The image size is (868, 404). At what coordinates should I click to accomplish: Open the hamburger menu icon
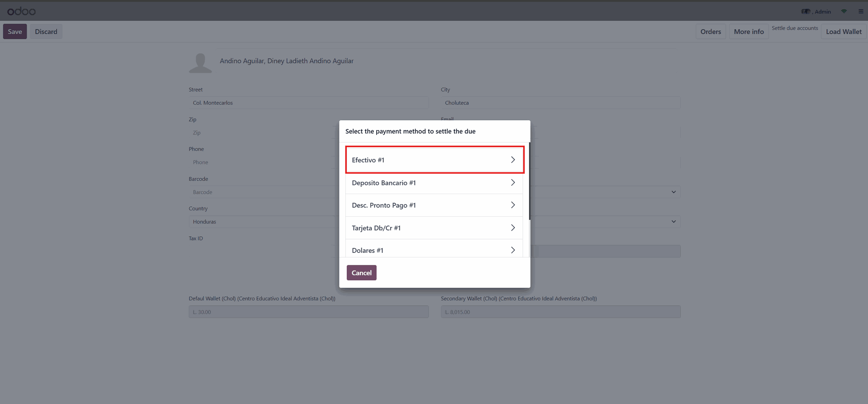coord(861,11)
